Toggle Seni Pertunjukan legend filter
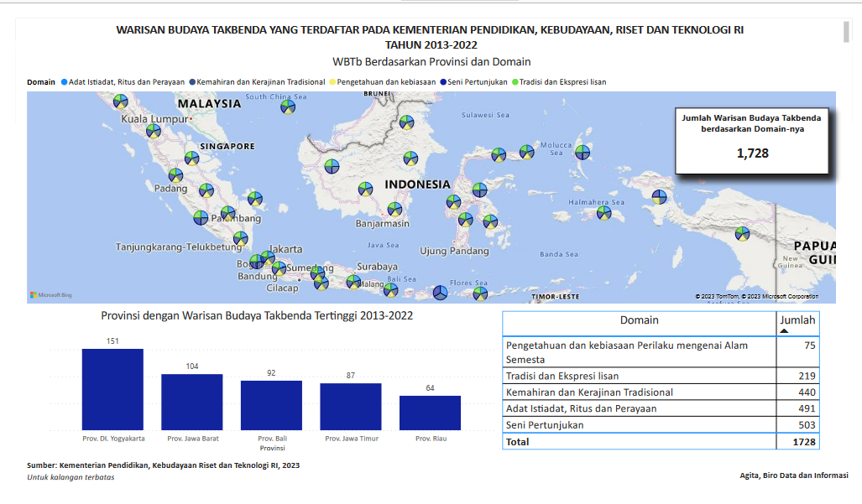862x504 pixels. click(478, 82)
